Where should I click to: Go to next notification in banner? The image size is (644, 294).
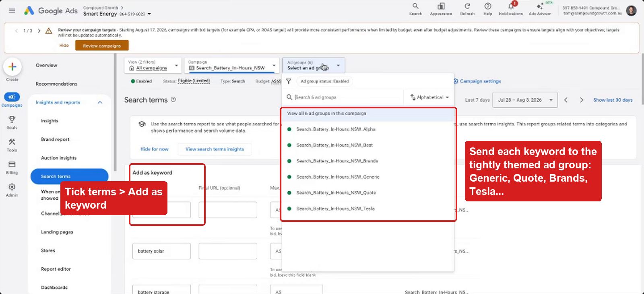click(x=39, y=31)
